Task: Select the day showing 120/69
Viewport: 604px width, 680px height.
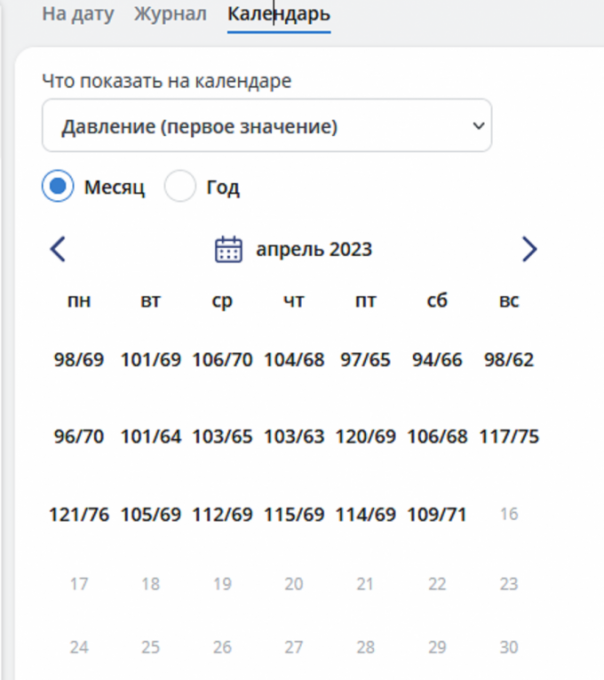Action: coord(366,437)
